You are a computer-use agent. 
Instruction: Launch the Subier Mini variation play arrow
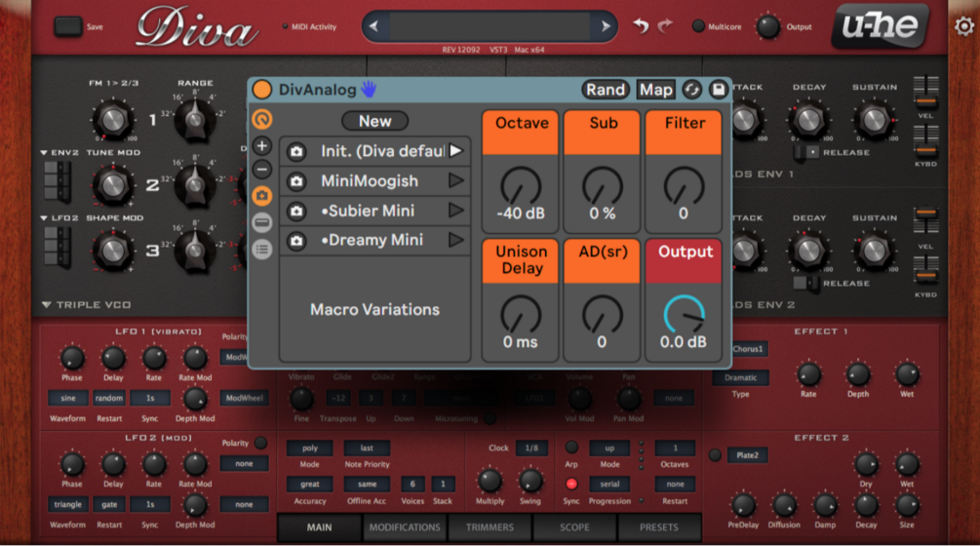pyautogui.click(x=456, y=211)
